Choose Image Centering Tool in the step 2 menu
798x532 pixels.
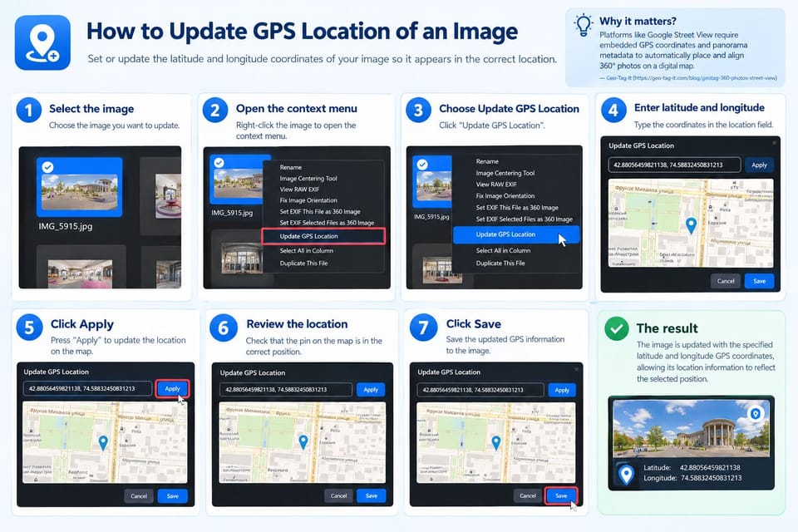tap(308, 178)
